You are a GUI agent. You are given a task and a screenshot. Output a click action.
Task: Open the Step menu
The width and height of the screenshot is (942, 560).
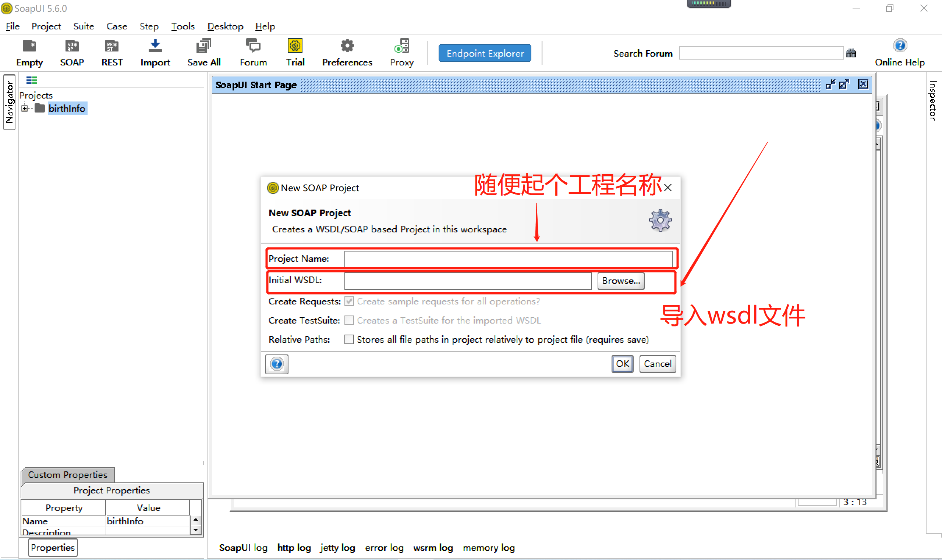[x=149, y=26]
